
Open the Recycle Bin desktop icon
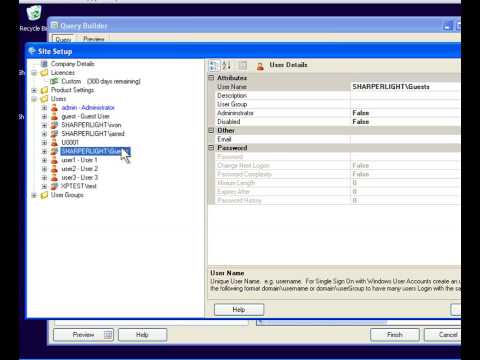coord(34,13)
